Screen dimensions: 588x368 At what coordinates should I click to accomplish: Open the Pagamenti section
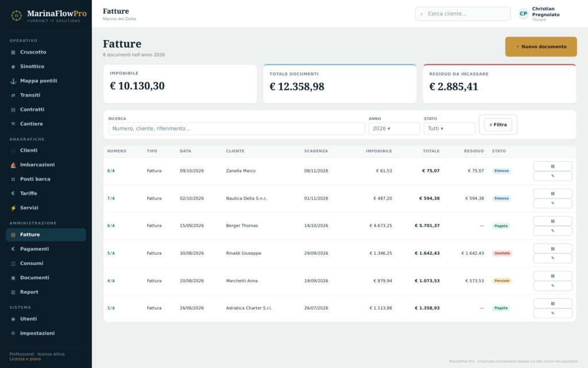[x=46, y=249]
